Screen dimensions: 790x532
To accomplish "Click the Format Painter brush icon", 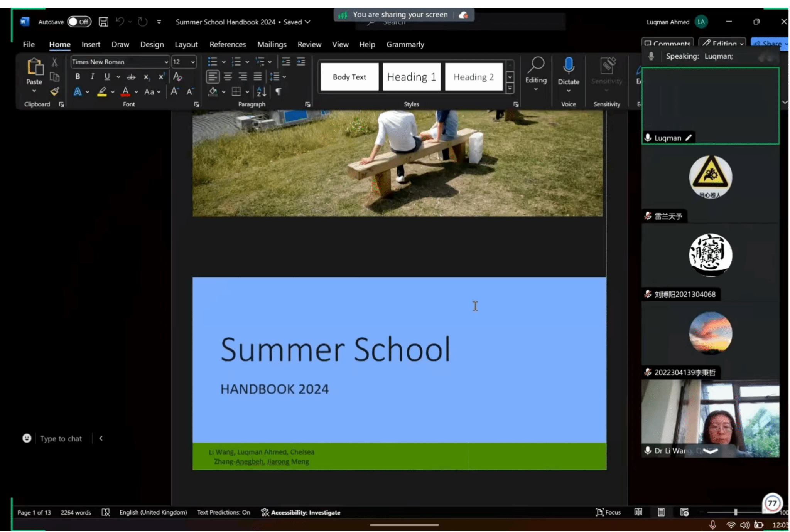I will (55, 91).
